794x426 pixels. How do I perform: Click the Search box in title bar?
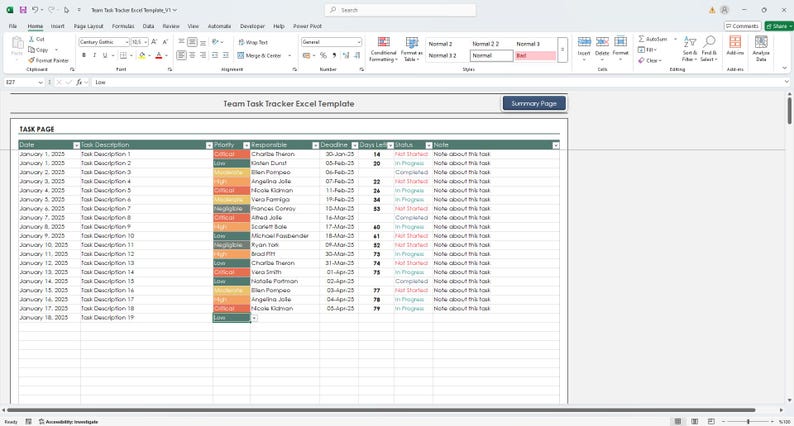400,10
